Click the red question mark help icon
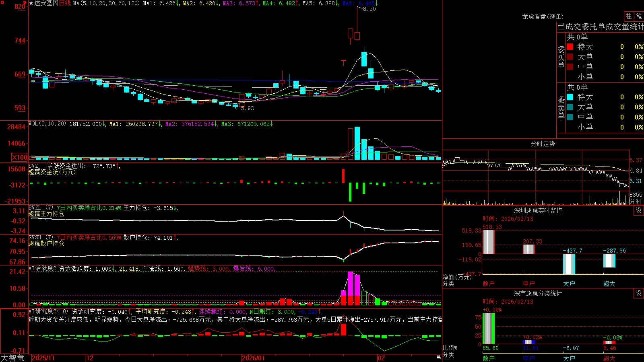The image size is (644, 362). pyautogui.click(x=25, y=3)
